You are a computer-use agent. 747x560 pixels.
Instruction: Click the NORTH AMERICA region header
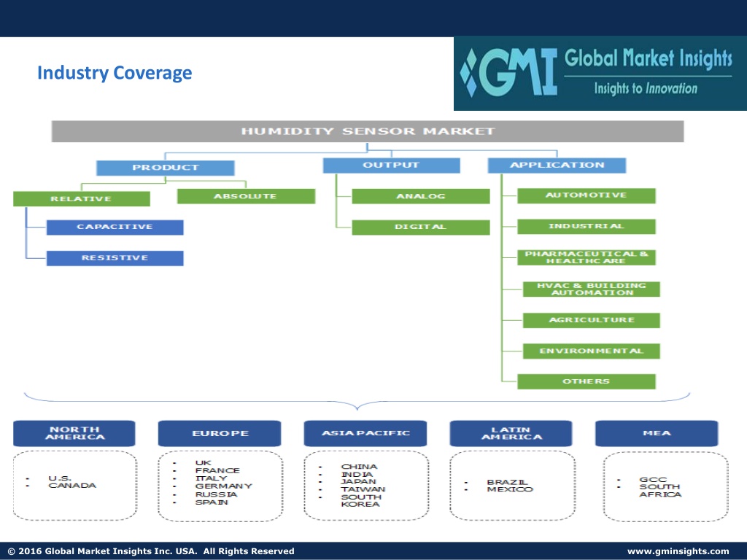pyautogui.click(x=74, y=433)
